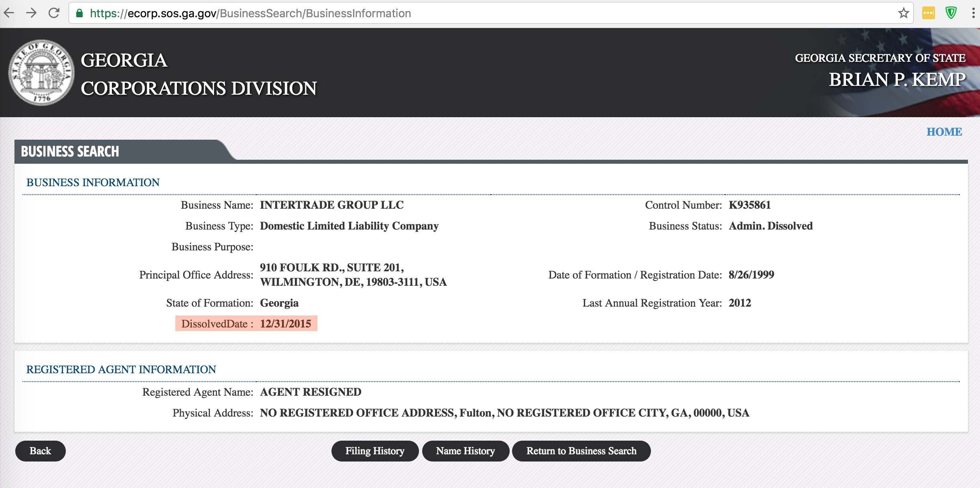980x488 pixels.
Task: Click business name INTERTRADE GROUP LLC
Action: [331, 205]
